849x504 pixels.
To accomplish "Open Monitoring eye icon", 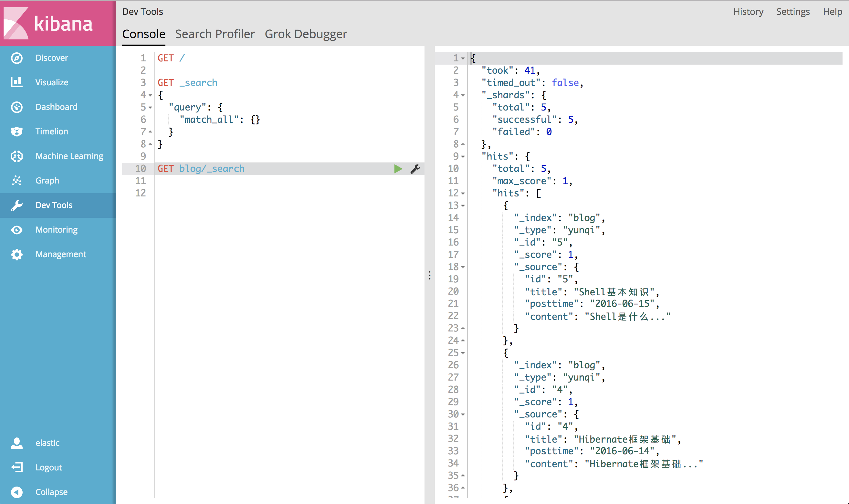I will [17, 230].
